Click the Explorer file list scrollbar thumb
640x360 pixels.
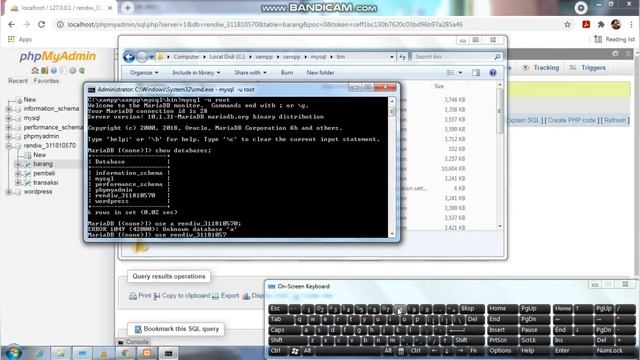(500, 111)
